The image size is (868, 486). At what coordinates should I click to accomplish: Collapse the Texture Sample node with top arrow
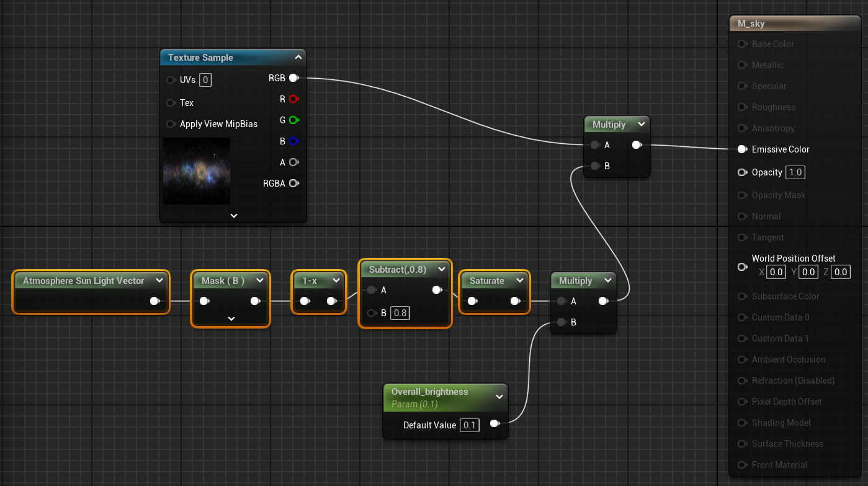click(298, 57)
